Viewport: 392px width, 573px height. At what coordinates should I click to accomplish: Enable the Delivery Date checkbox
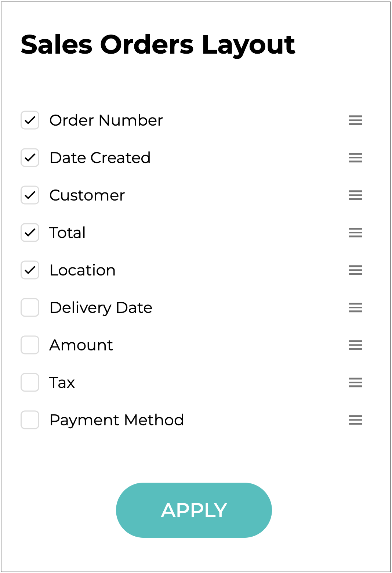point(30,307)
